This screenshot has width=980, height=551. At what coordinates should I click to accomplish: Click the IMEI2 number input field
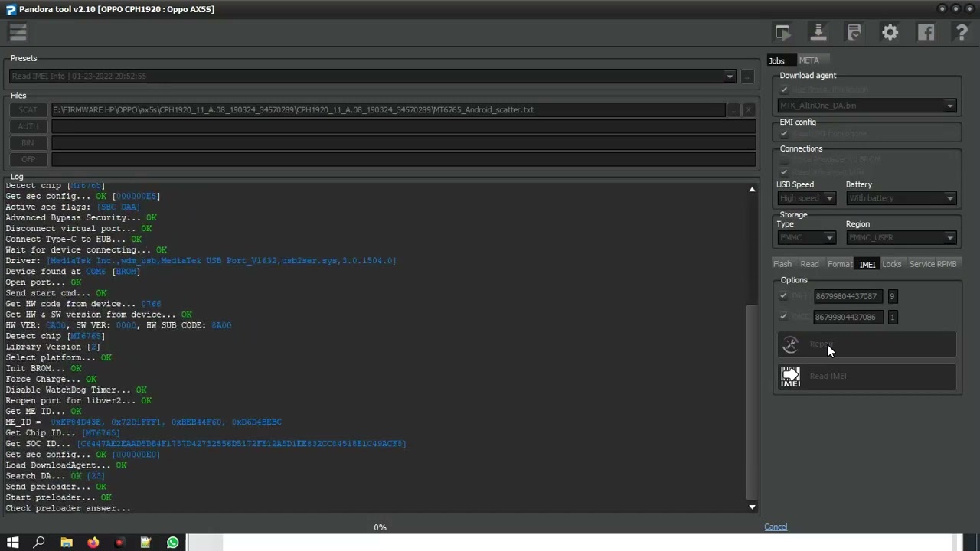(x=848, y=317)
